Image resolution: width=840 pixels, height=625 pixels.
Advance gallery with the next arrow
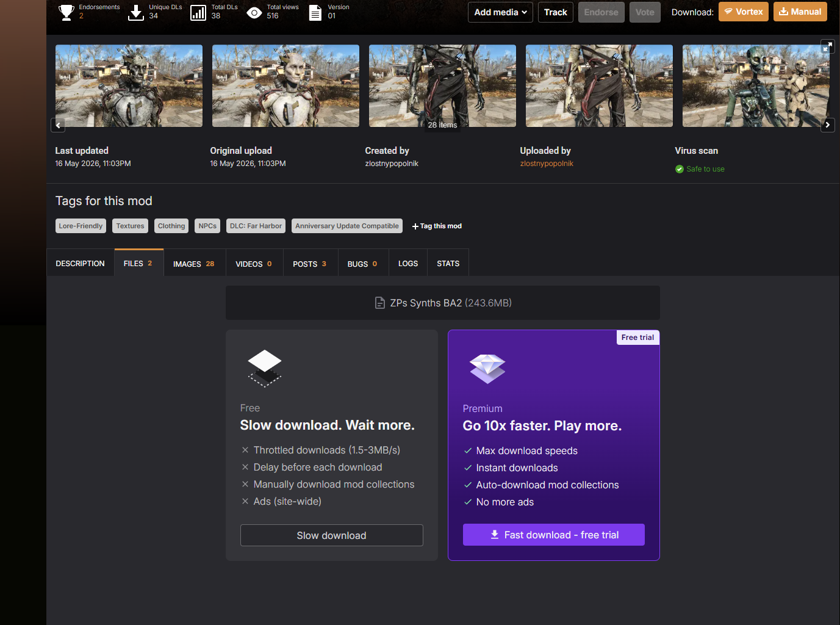(x=827, y=125)
